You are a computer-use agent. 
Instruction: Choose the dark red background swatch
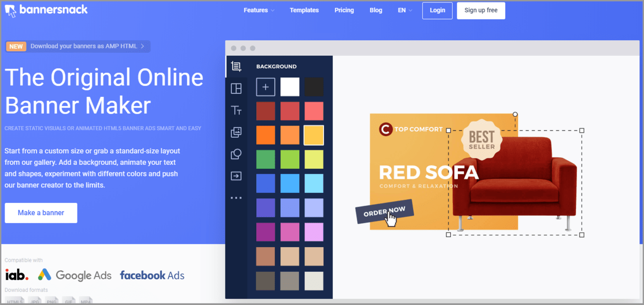point(266,111)
